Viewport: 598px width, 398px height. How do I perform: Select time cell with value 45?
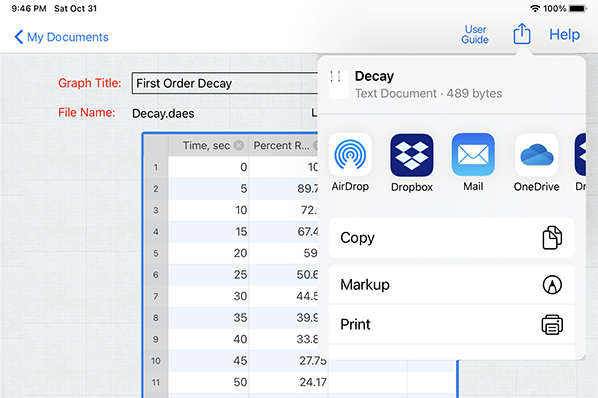(x=208, y=361)
